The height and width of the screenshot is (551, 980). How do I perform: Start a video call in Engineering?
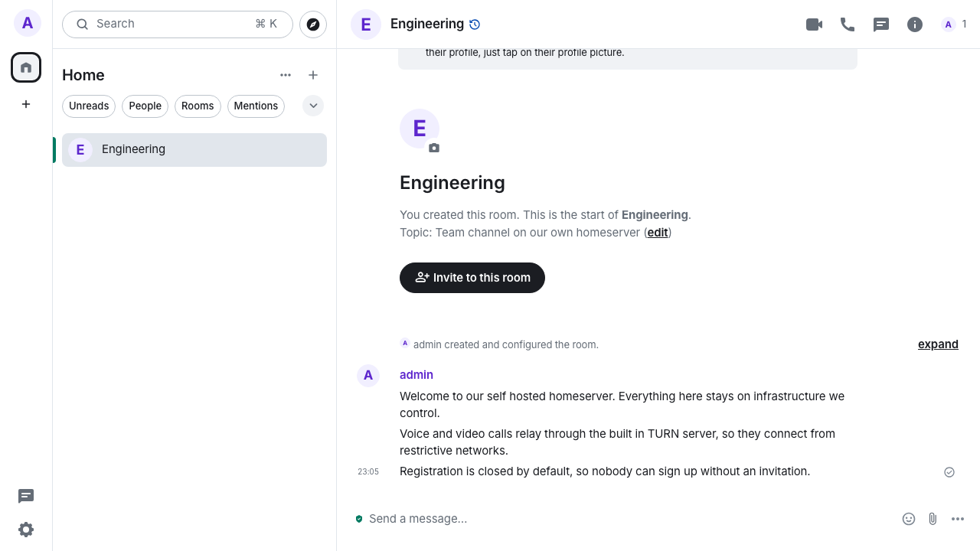pos(814,24)
